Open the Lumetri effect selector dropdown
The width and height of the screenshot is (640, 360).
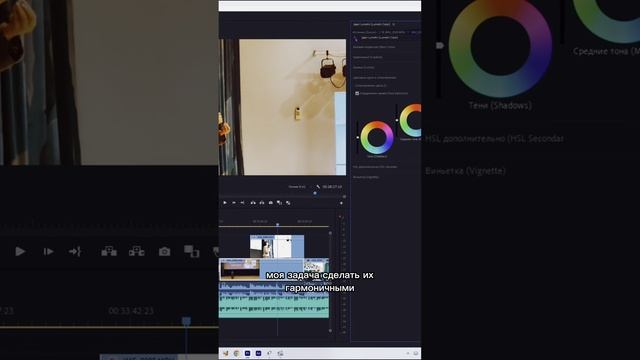point(380,38)
